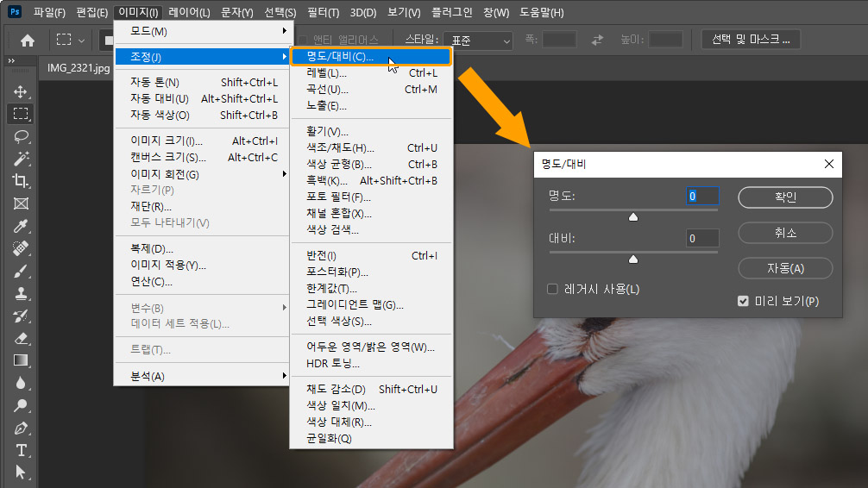This screenshot has width=868, height=488.
Task: Choose 이미지 크기(I)... menu item
Action: pos(203,141)
